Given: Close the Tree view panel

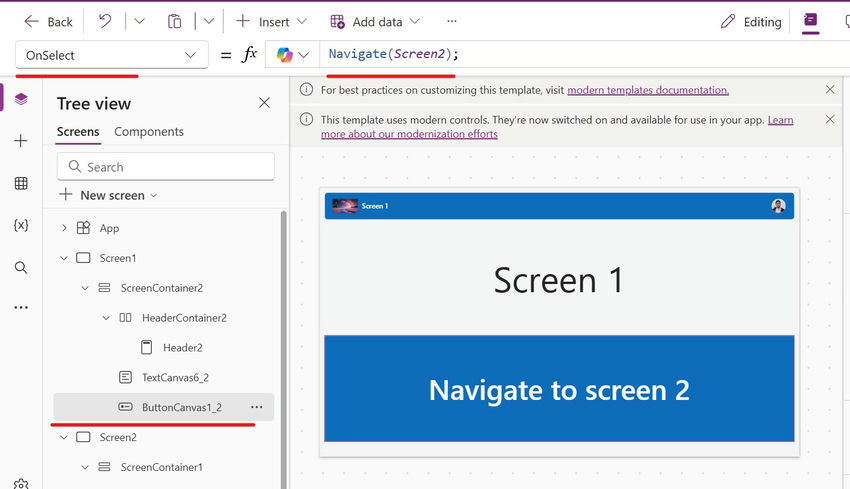Looking at the screenshot, I should coord(264,103).
